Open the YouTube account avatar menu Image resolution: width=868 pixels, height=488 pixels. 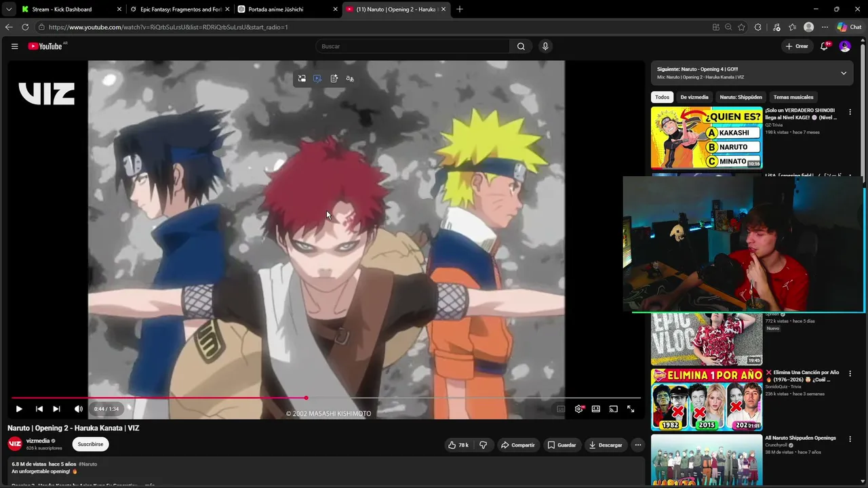(x=845, y=46)
